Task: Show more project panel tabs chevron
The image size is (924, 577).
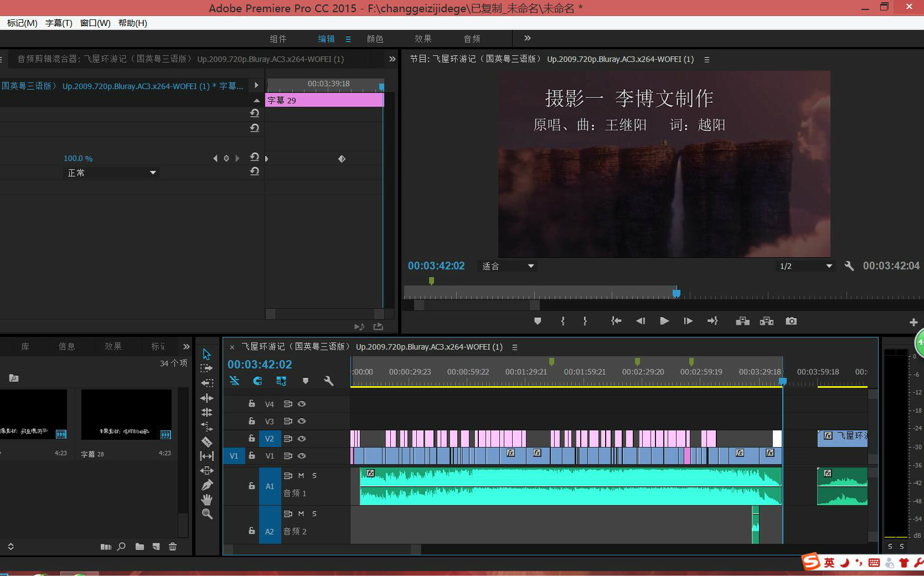Action: tap(186, 346)
